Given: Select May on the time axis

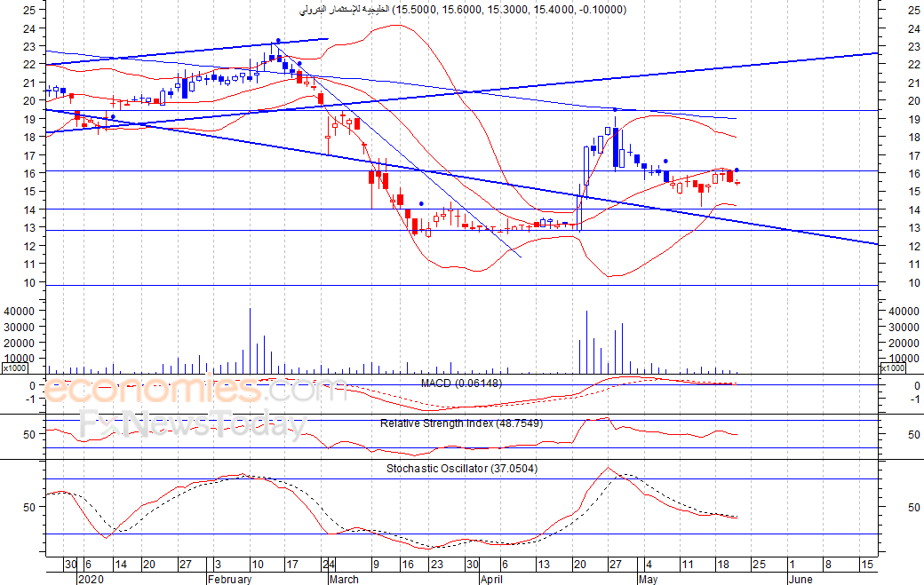Looking at the screenshot, I should pos(649,580).
